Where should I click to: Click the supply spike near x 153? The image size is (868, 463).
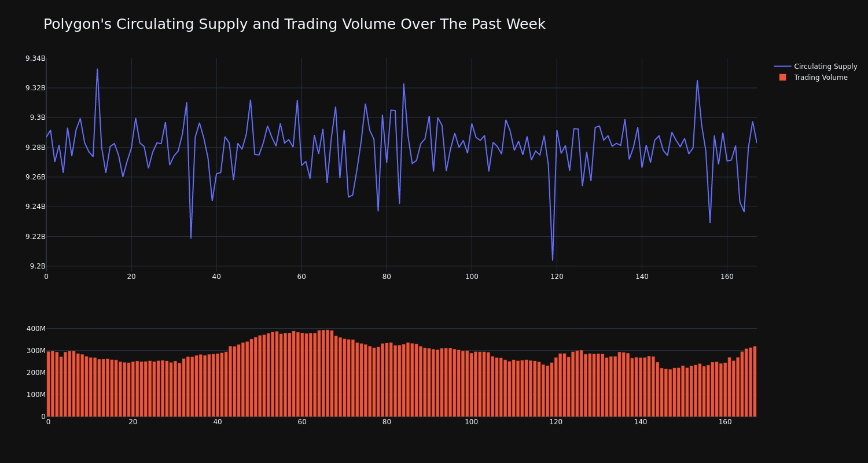(697, 80)
